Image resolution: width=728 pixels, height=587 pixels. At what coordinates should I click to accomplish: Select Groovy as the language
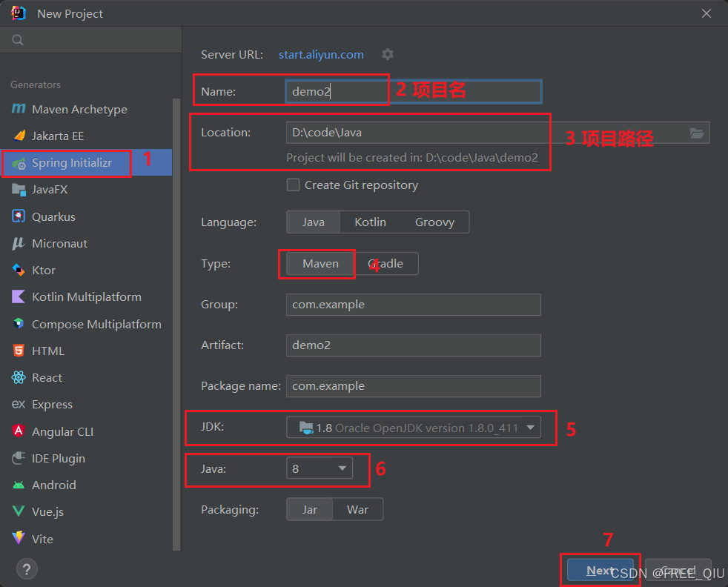434,222
